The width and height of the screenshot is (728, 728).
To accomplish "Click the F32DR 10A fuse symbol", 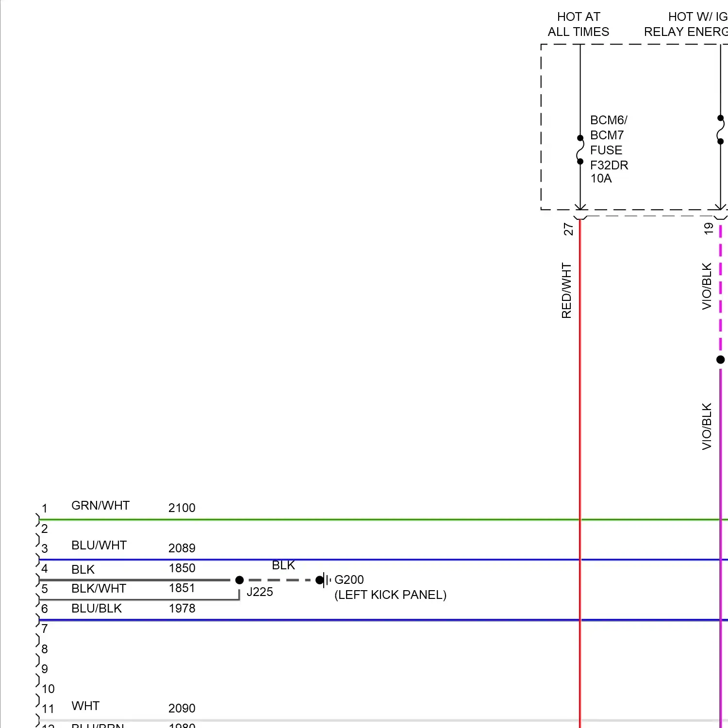I will (x=580, y=149).
